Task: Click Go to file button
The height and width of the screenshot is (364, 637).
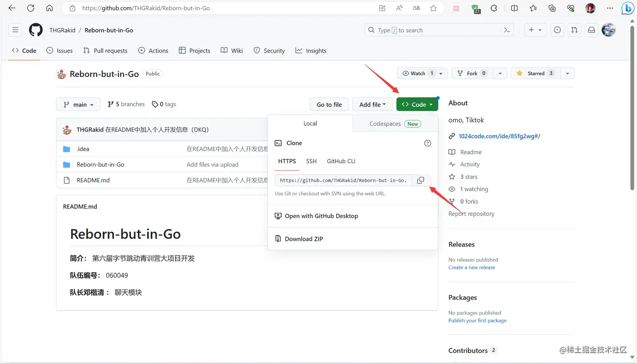Action: (329, 104)
